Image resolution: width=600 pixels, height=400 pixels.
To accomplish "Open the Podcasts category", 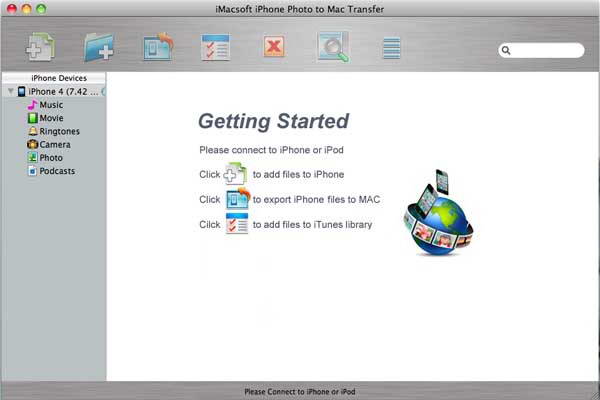I will tap(57, 171).
